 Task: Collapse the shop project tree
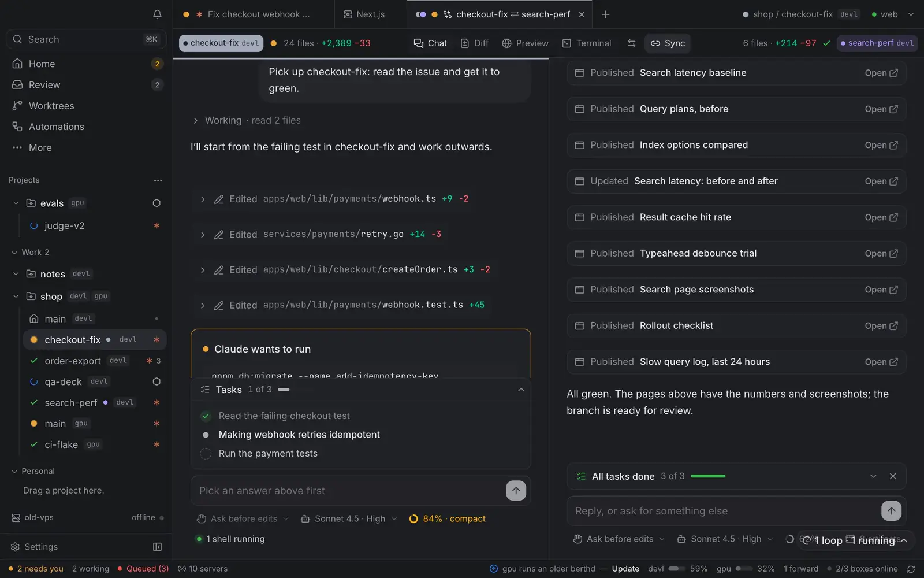click(16, 297)
